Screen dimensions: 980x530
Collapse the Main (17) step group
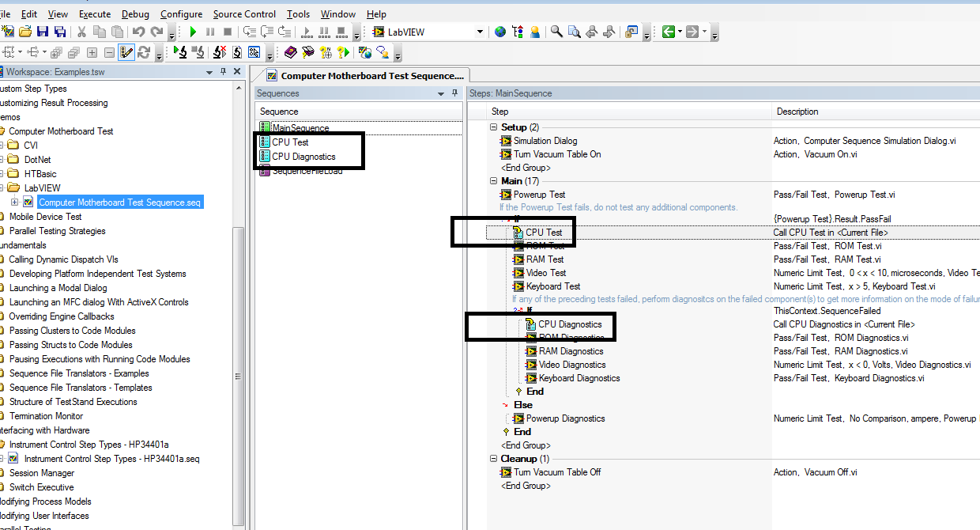click(x=494, y=181)
